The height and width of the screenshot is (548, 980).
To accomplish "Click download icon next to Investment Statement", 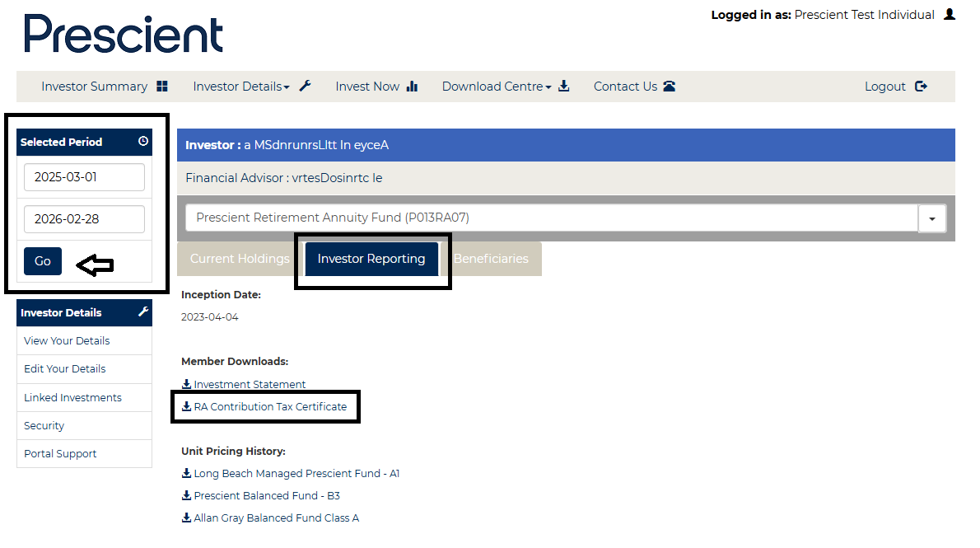I will [x=186, y=383].
